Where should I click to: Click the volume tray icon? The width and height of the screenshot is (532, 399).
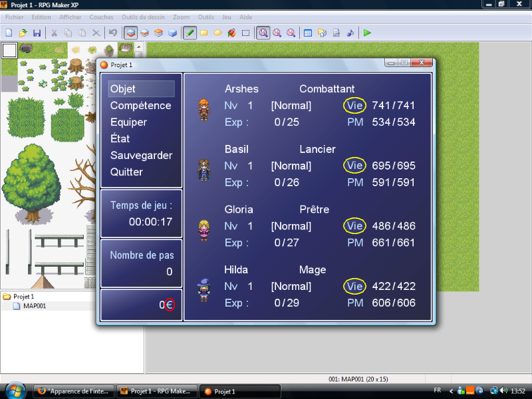tap(503, 390)
